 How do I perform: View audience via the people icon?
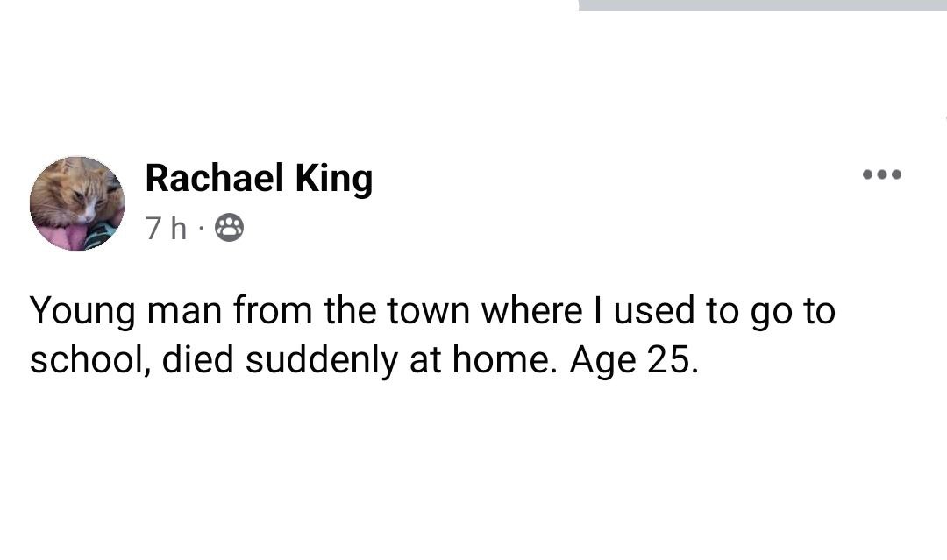click(229, 229)
